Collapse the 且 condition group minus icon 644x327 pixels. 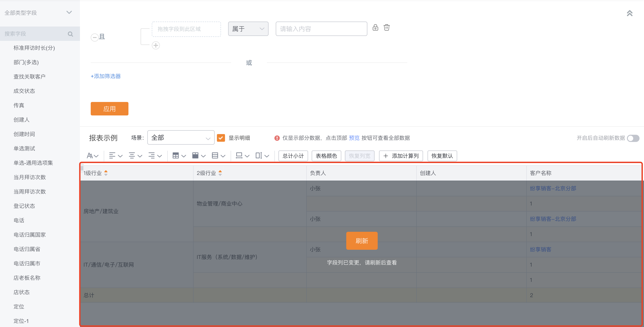pyautogui.click(x=95, y=38)
